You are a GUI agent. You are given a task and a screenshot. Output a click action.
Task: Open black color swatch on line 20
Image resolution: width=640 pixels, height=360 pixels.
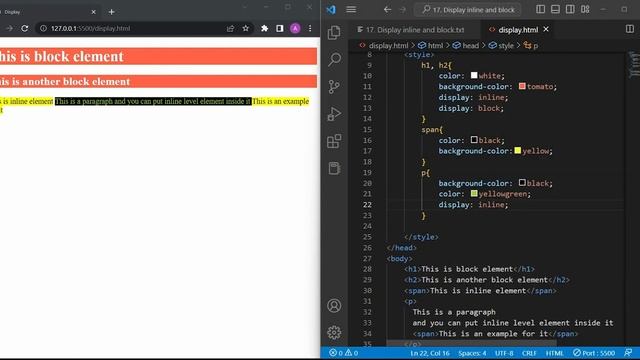point(522,182)
